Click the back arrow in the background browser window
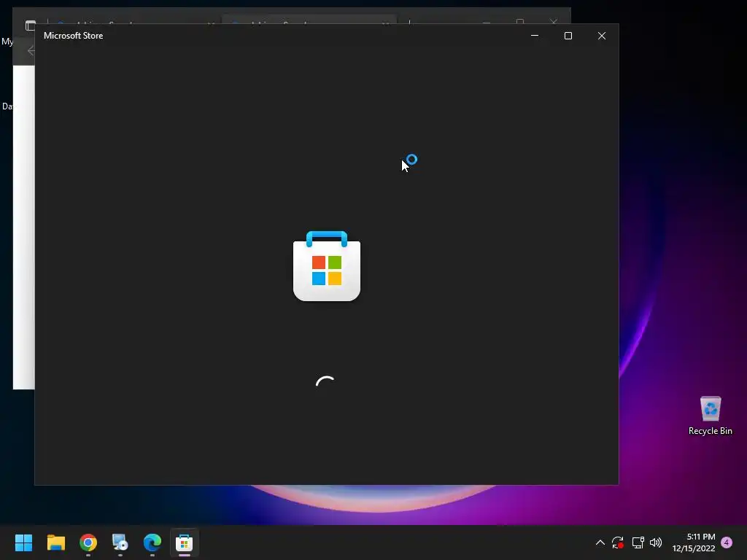The image size is (747, 560). pyautogui.click(x=31, y=50)
